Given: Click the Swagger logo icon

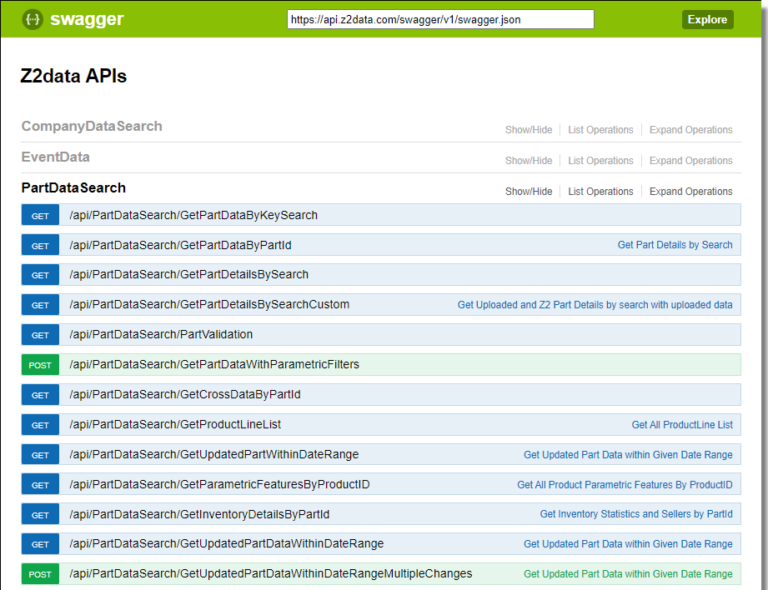Looking at the screenshot, I should pyautogui.click(x=33, y=19).
